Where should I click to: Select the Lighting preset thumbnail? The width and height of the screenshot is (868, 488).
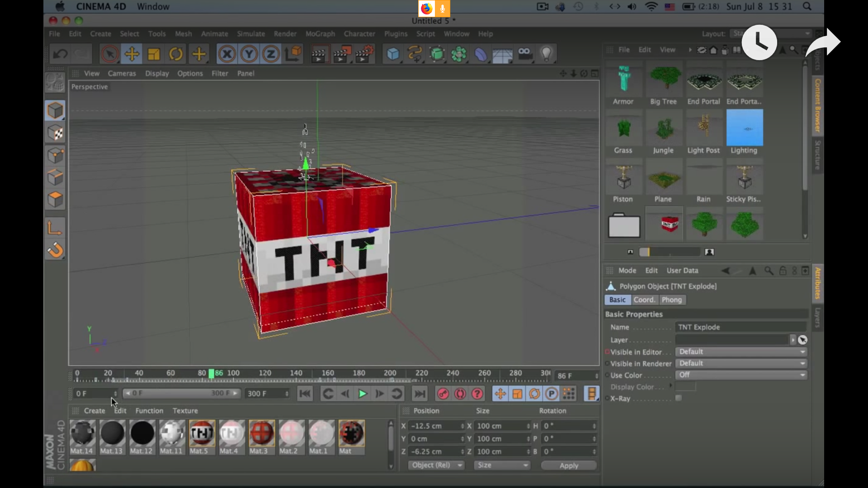click(x=745, y=128)
